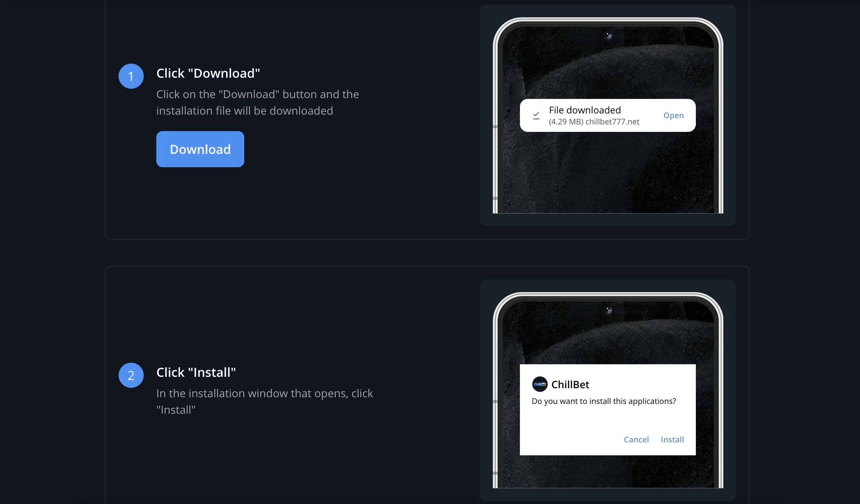Click the 'Click "Download"' step heading

tap(208, 73)
